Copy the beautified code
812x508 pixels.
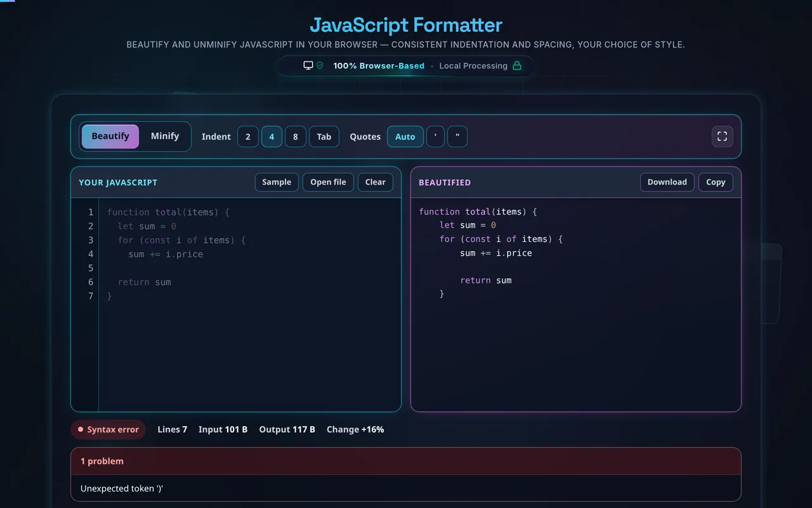716,182
